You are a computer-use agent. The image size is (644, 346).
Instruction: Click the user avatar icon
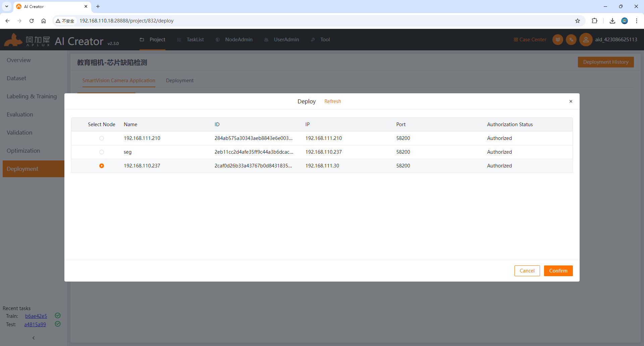click(x=586, y=40)
